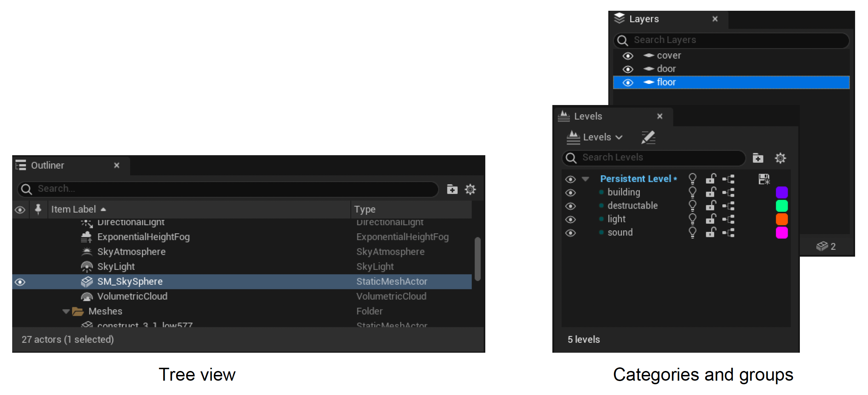Collapse Persistent Level tree arrow
868x395 pixels.
[585, 179]
